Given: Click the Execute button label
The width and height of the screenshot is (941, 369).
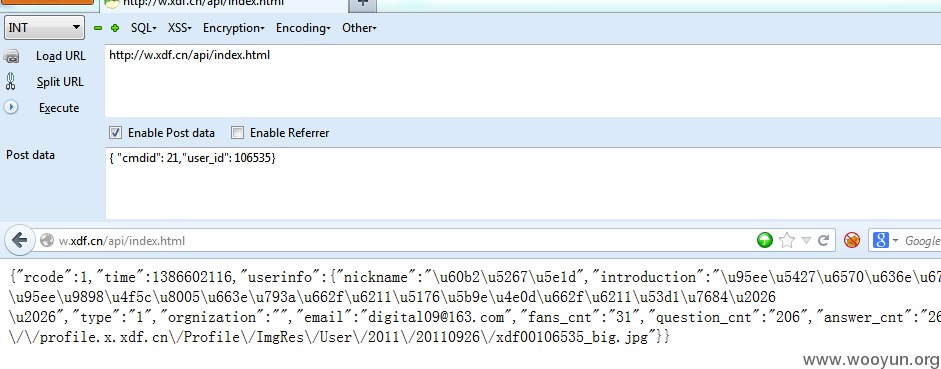Looking at the screenshot, I should 59,108.
